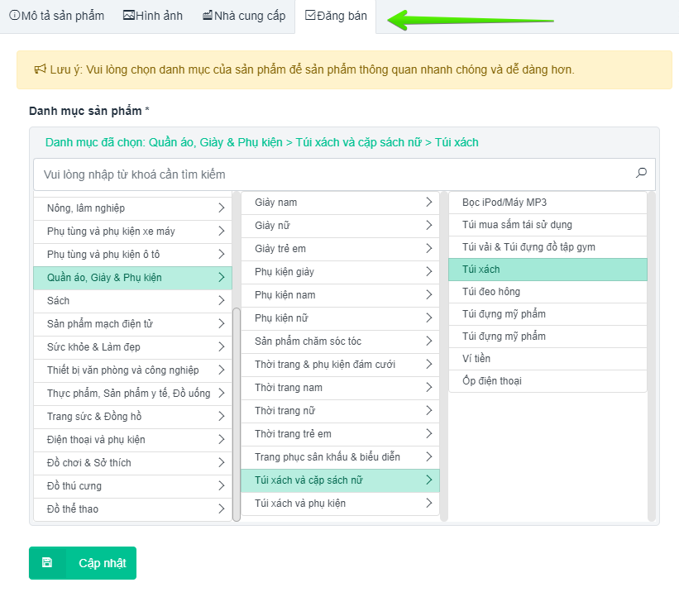The height and width of the screenshot is (616, 679).
Task: Open the Mô tả sản phẩm tab
Action: (60, 16)
